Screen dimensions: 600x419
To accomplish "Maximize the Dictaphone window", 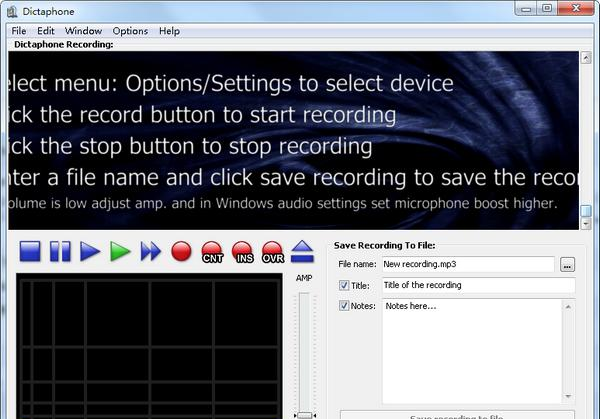I will coord(547,8).
